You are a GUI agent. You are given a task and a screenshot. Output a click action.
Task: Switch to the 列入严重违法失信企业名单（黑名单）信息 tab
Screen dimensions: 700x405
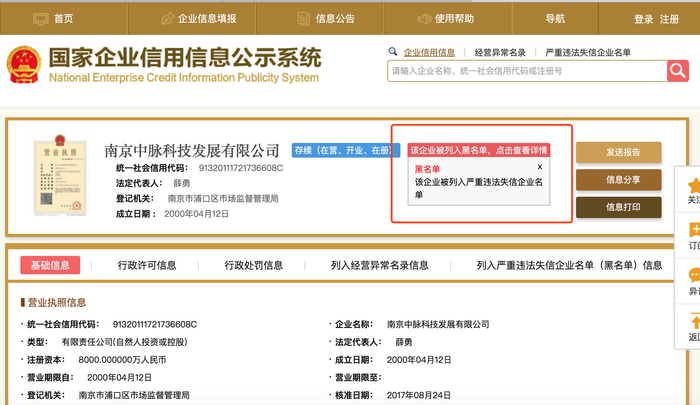[569, 265]
